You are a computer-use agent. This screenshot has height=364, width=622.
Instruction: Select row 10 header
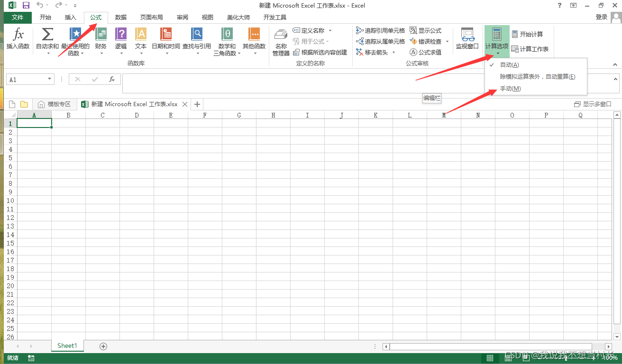click(10, 200)
